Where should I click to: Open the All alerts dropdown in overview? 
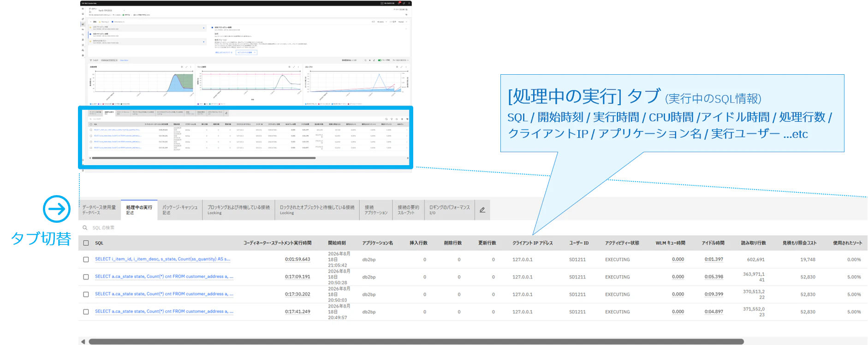[381, 22]
